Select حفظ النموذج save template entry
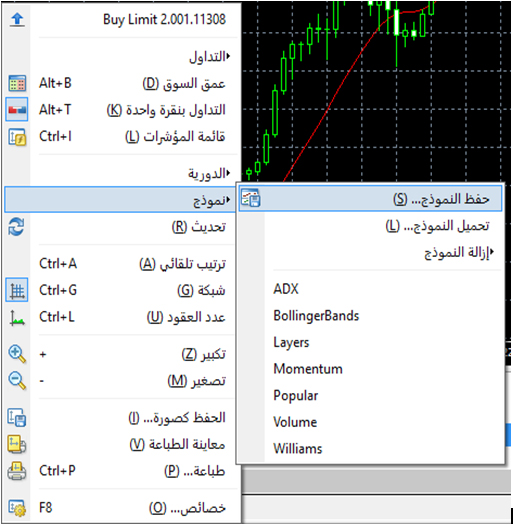513x525 pixels. [370, 199]
